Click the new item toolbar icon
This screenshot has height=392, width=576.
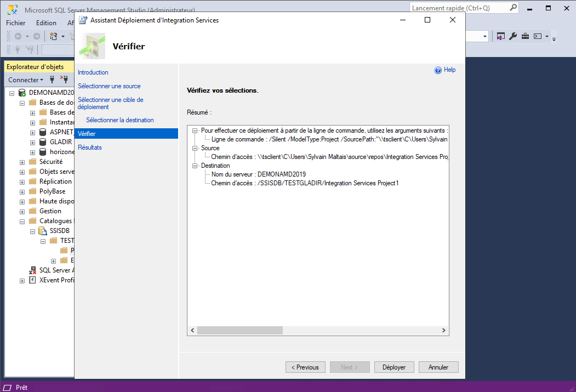pos(54,36)
